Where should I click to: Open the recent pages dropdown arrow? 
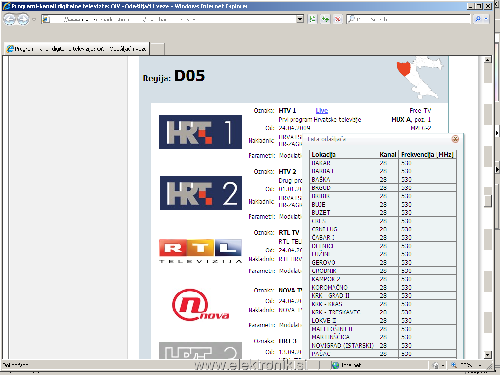(34, 19)
